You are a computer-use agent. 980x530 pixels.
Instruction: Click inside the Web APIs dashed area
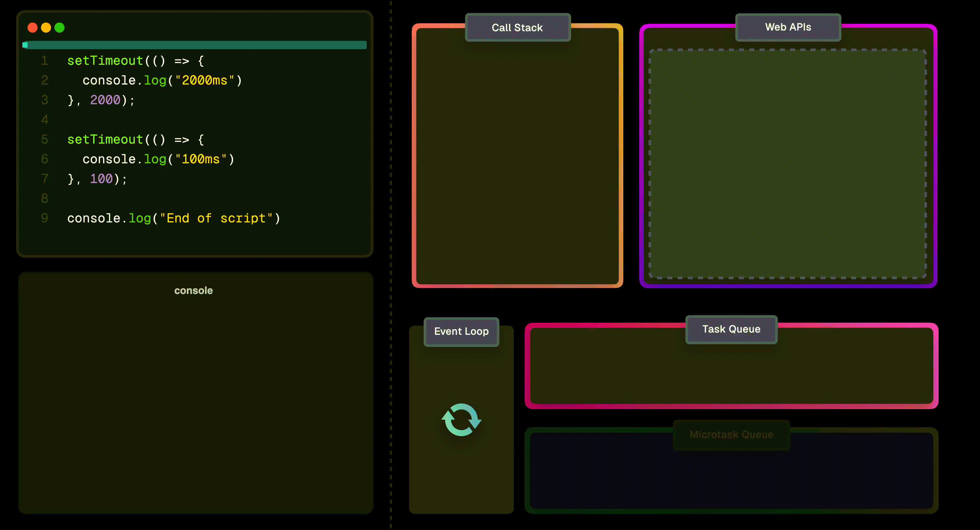pos(787,164)
